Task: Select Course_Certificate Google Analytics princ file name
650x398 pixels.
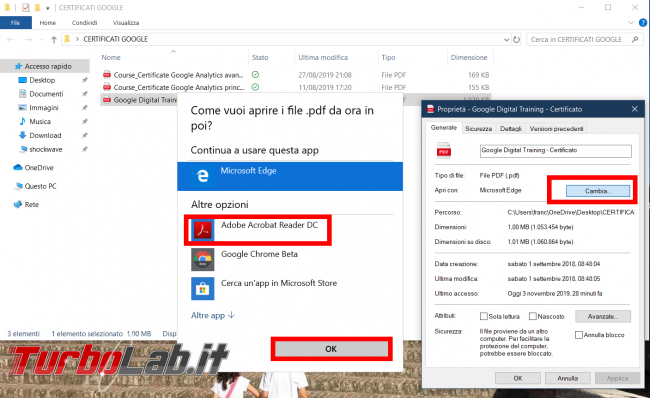Action: tap(179, 87)
